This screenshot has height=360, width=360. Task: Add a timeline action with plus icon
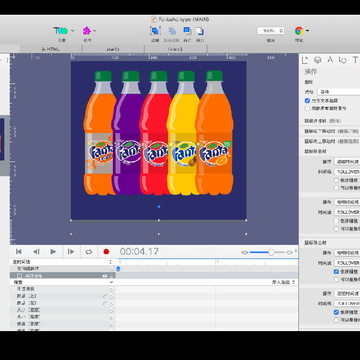point(111,269)
